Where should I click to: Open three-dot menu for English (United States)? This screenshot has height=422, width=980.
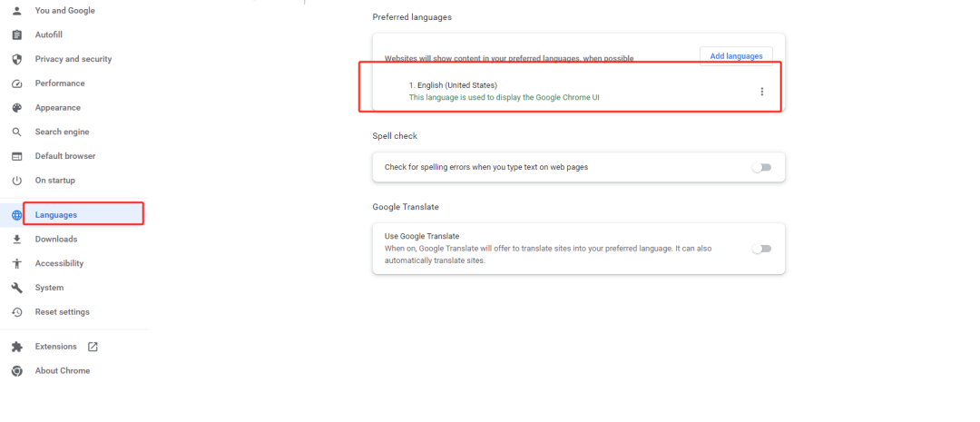tap(761, 92)
